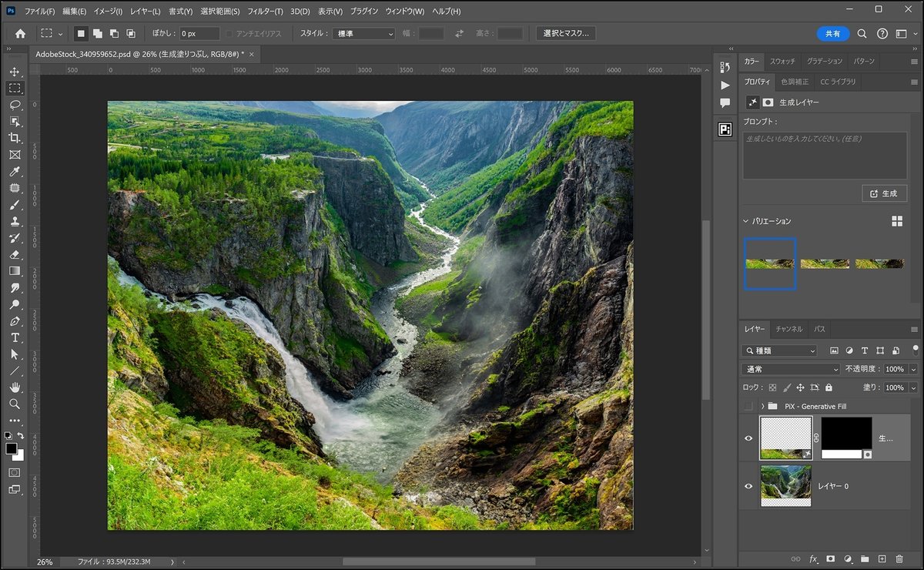
Task: Open the 塗り fill dropdown arrow
Action: pos(912,387)
